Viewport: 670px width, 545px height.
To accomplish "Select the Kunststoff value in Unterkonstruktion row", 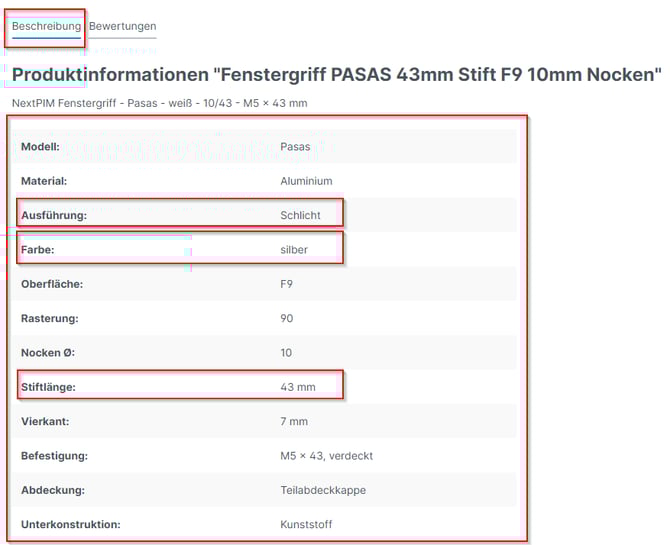I will click(x=306, y=524).
